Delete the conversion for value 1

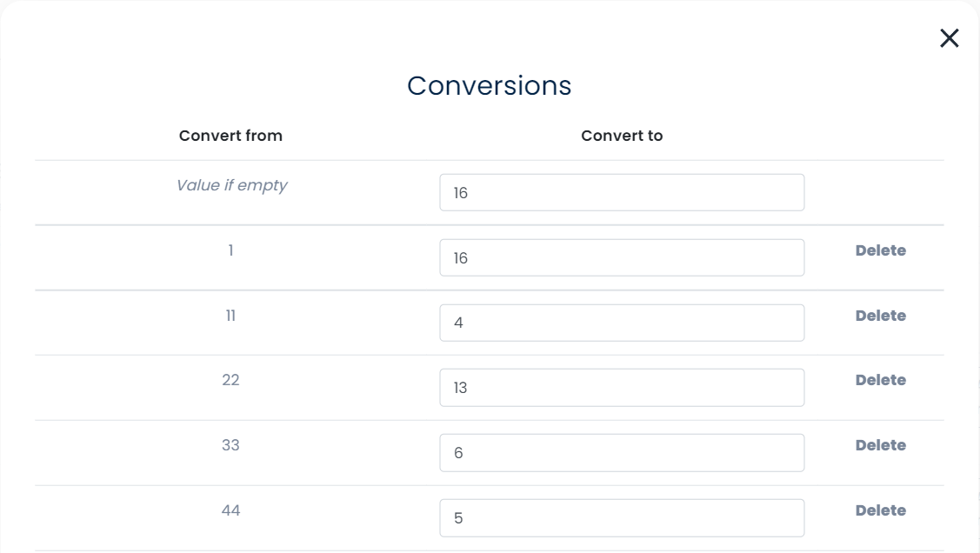coord(880,250)
